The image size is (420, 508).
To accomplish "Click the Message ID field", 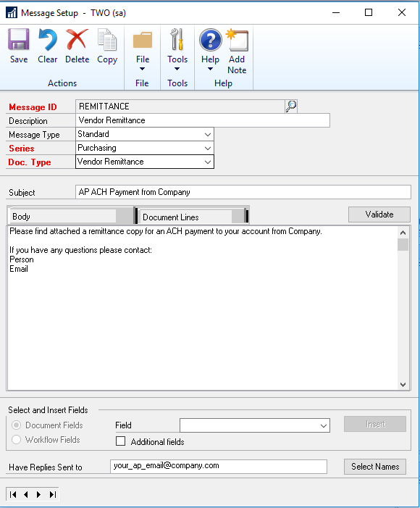I will click(180, 107).
